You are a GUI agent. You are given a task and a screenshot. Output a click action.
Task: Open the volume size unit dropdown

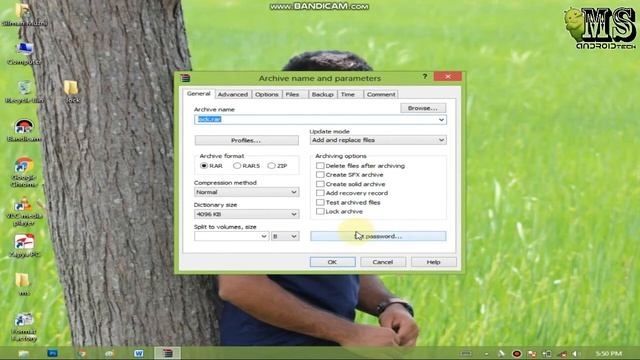(x=284, y=236)
